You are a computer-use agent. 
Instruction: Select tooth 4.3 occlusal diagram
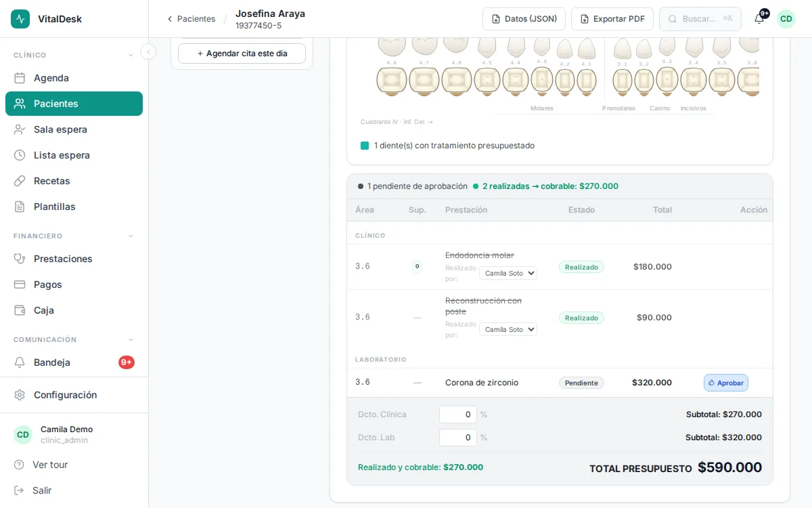pyautogui.click(x=542, y=80)
